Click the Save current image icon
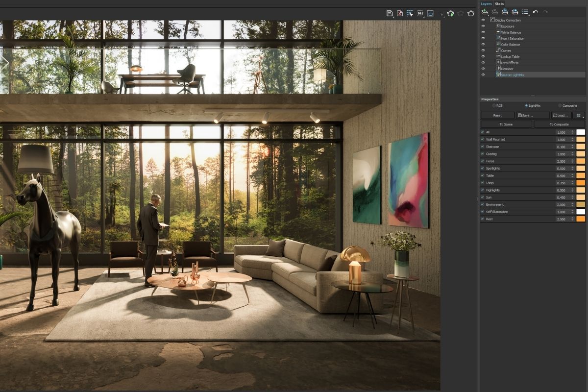The image size is (588, 392). pyautogui.click(x=390, y=13)
